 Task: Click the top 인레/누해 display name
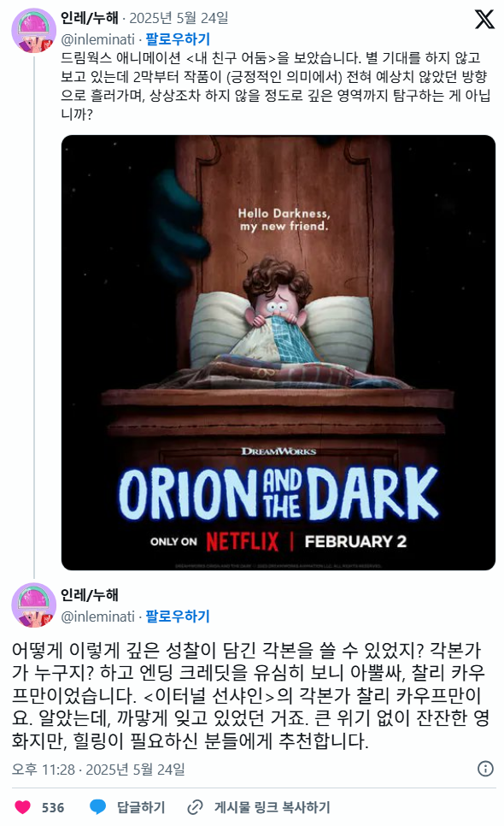click(x=90, y=18)
